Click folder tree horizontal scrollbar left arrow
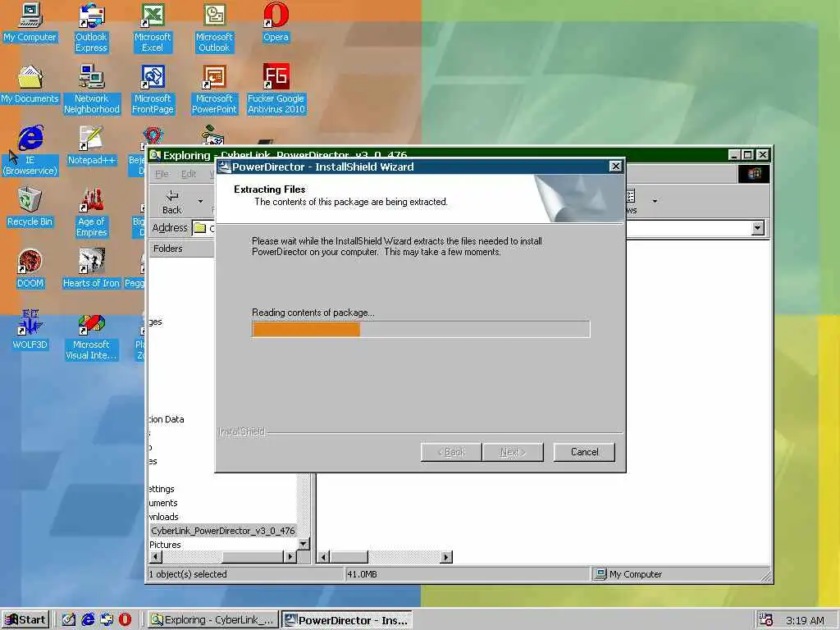Image resolution: width=840 pixels, height=630 pixels. 155,557
